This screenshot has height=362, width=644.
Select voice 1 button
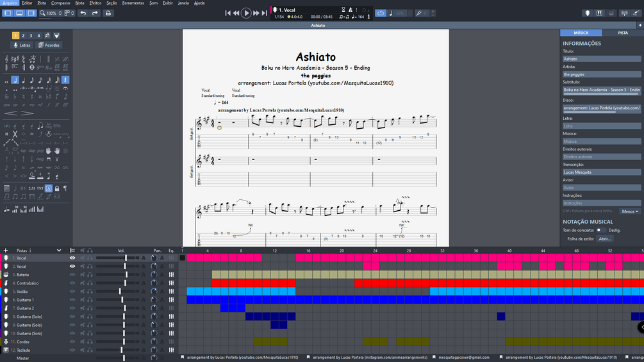[x=15, y=36]
